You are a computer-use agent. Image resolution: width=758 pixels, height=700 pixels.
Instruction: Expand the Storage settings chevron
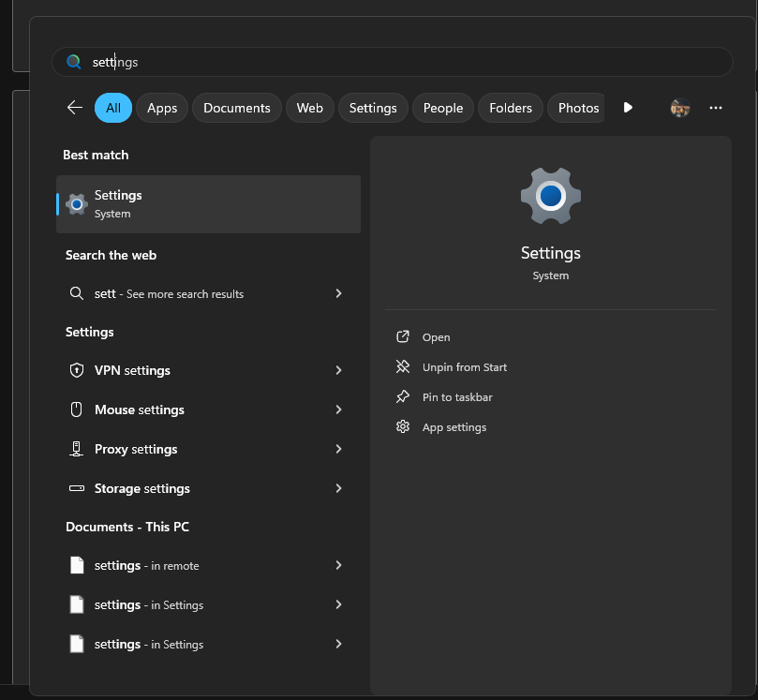point(338,488)
